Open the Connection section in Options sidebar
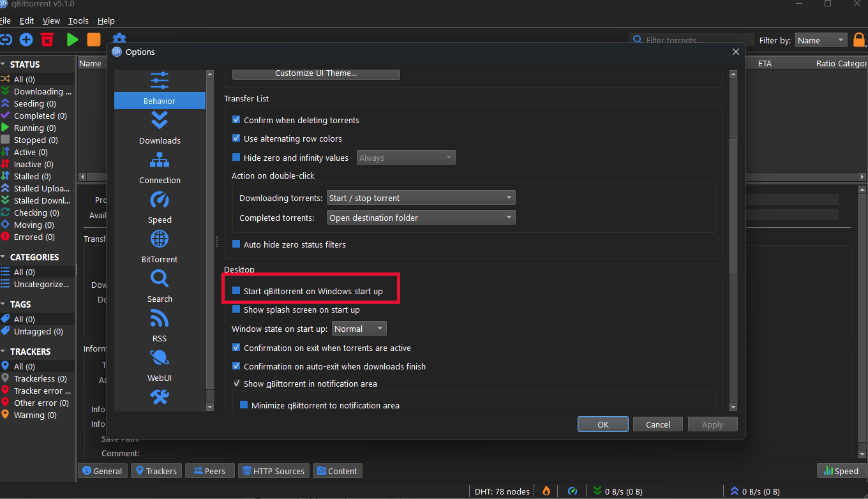Image resolution: width=868 pixels, height=499 pixels. coord(160,168)
